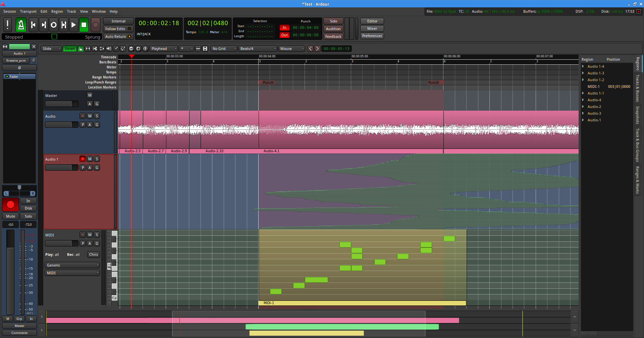Image resolution: width=644 pixels, height=338 pixels.
Task: Open the Transport menu
Action: [x=28, y=11]
